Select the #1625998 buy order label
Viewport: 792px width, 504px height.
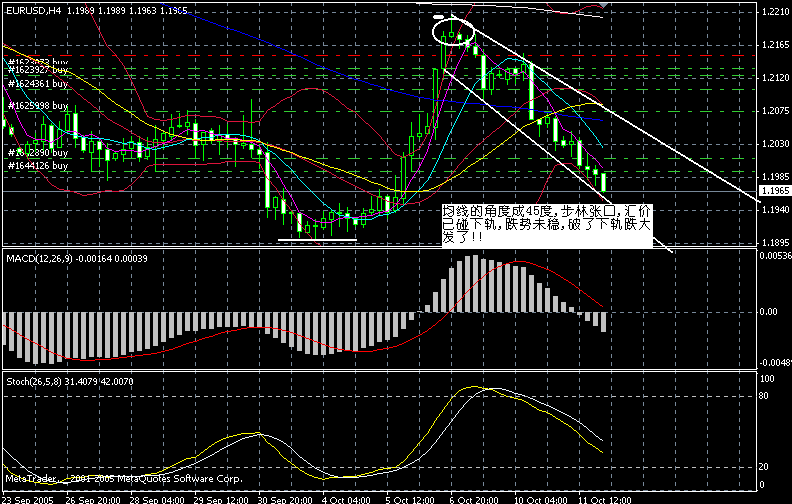38,106
